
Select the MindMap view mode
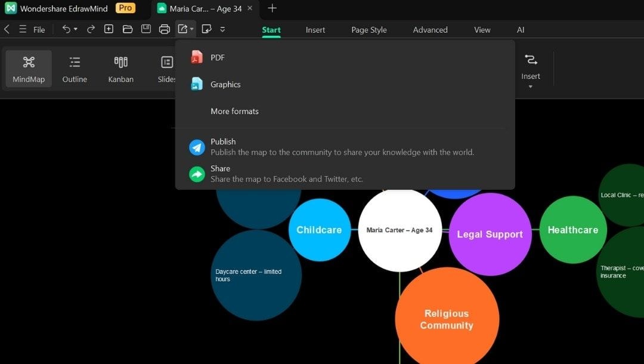[29, 69]
